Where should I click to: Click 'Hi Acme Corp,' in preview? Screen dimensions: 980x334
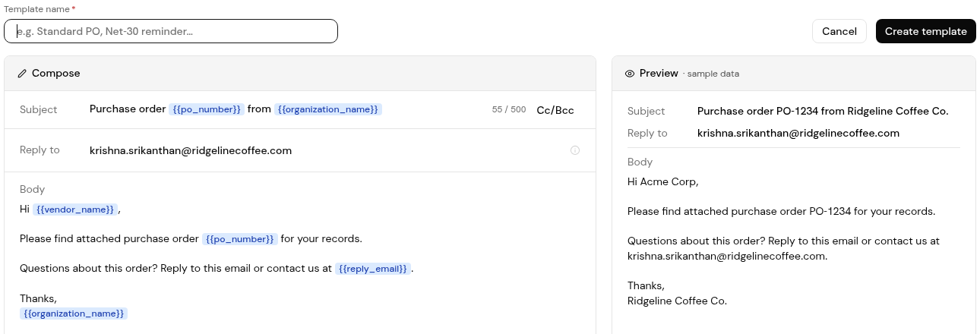pyautogui.click(x=662, y=181)
